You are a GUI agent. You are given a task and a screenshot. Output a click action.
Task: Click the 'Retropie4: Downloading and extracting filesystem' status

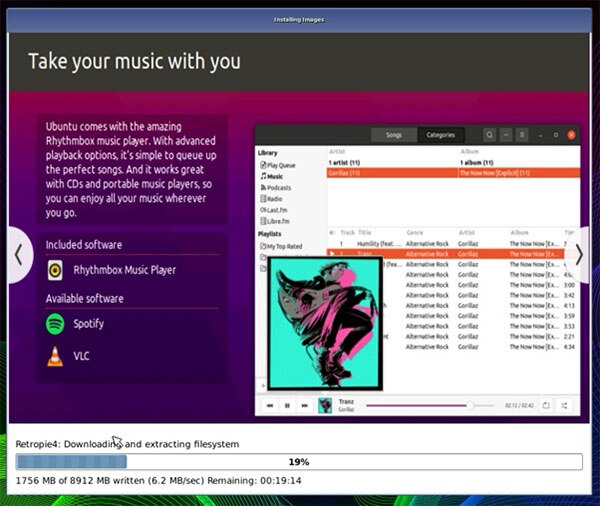tap(127, 444)
